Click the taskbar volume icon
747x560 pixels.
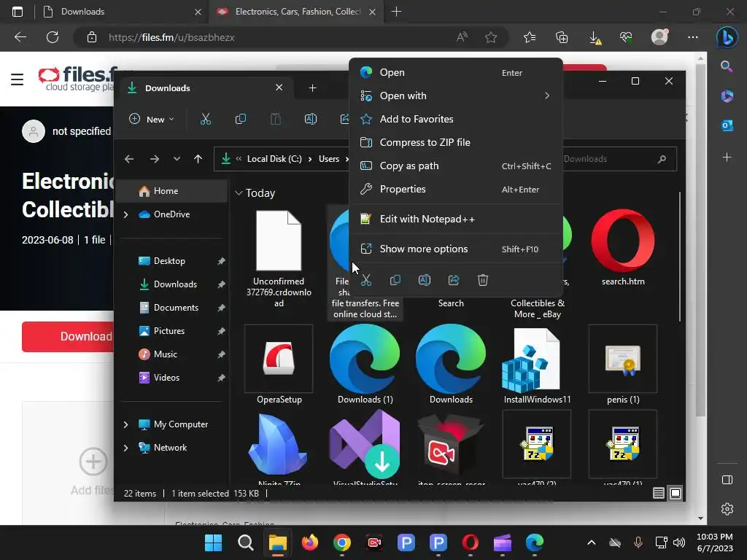[x=679, y=542]
